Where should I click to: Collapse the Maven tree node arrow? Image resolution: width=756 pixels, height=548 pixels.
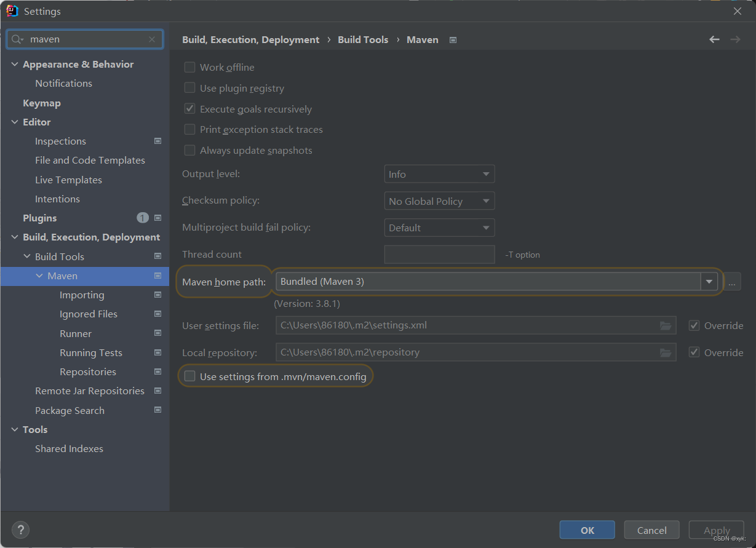point(39,276)
